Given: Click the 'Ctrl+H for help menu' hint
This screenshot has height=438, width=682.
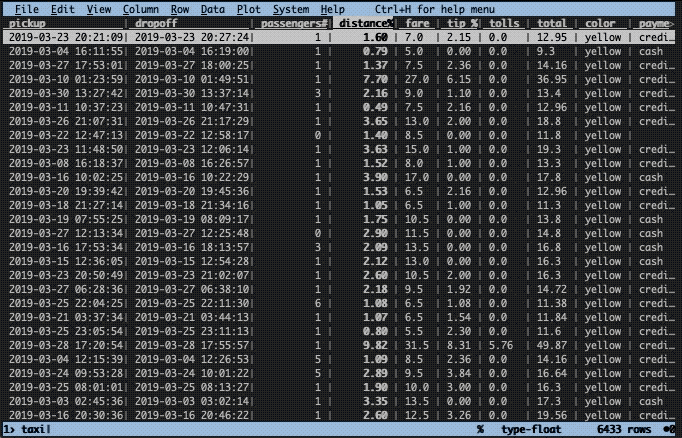Looking at the screenshot, I should coord(435,9).
